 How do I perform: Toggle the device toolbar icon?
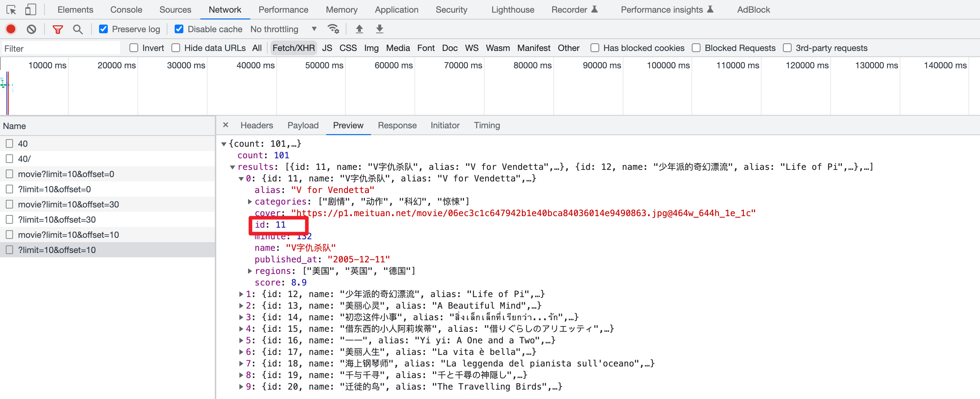[x=30, y=9]
